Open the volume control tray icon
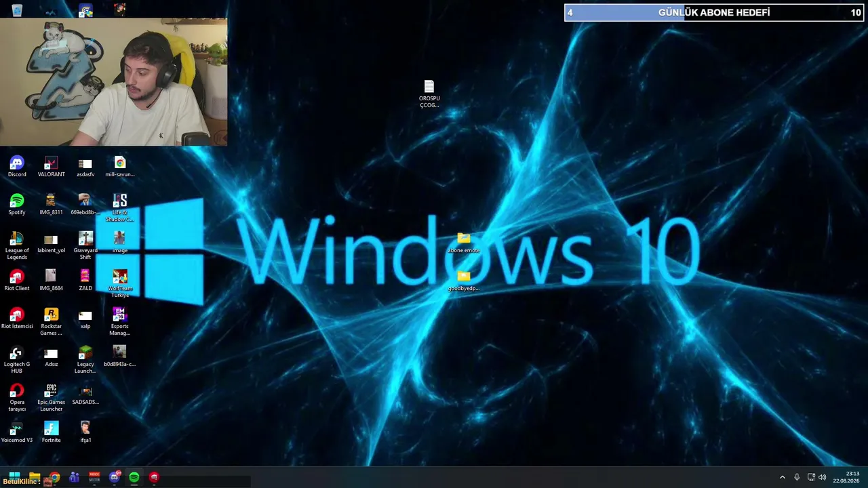This screenshot has height=488, width=868. coord(823,477)
